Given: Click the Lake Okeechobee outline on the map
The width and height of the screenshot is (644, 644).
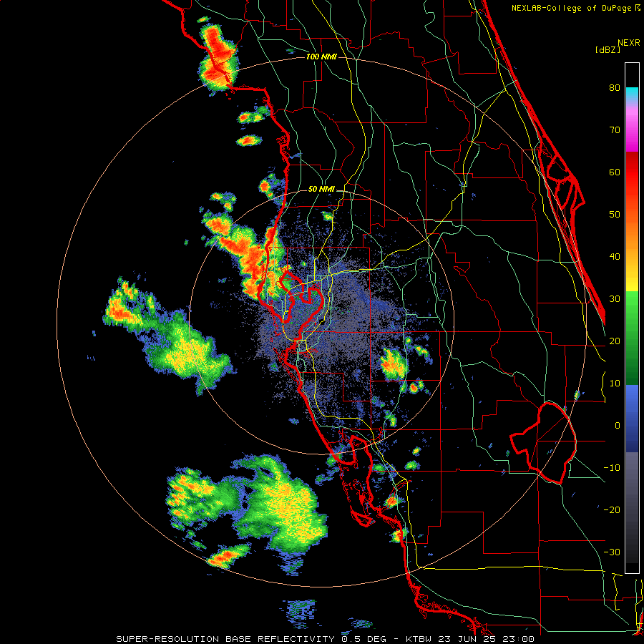Looking at the screenshot, I should tap(545, 443).
